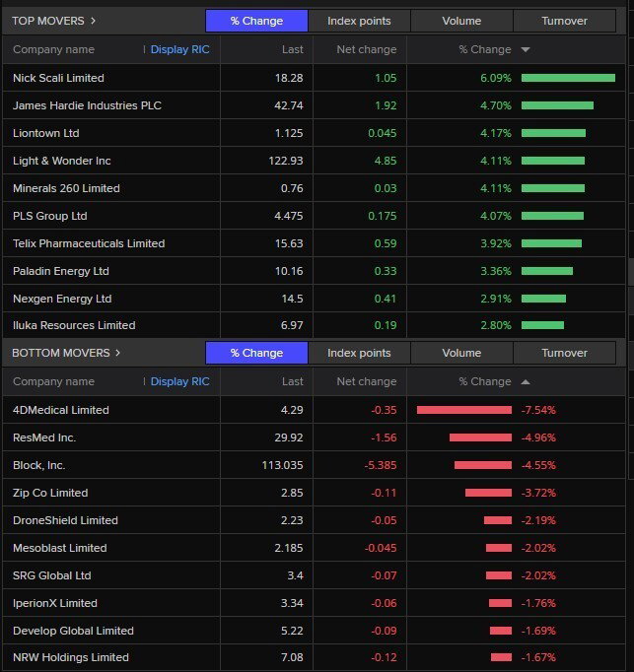
Task: Click the 2.91% change value
Action: point(495,299)
